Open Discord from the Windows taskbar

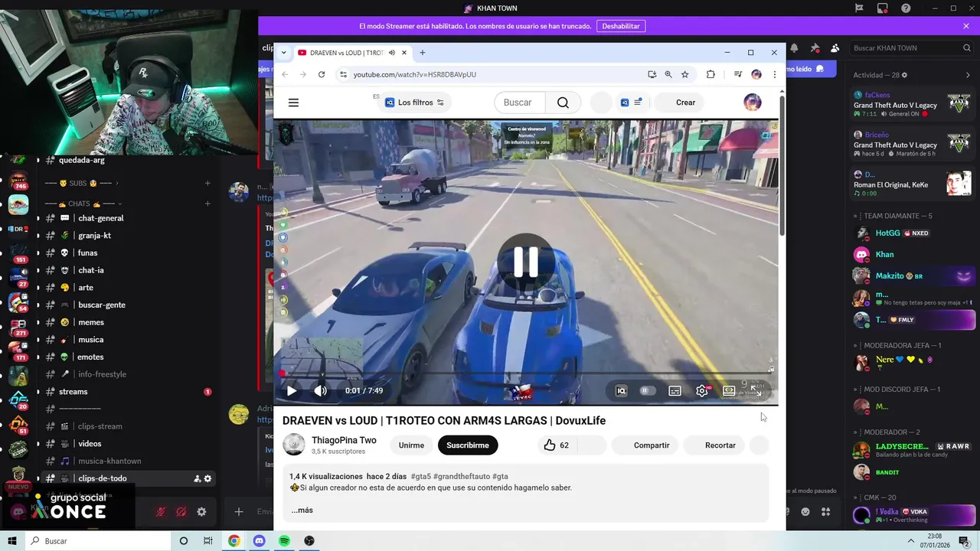[259, 541]
